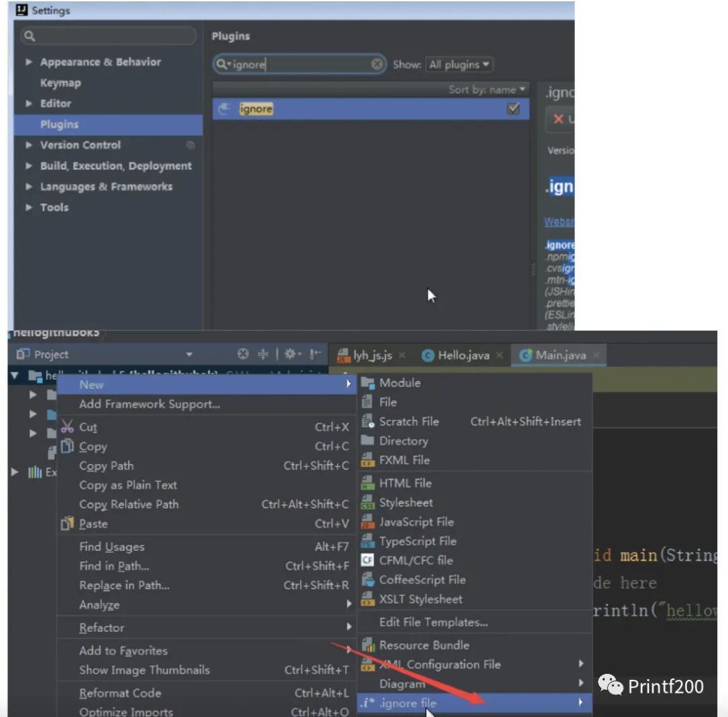728x717 pixels.
Task: Open XML Configuration File submenu
Action: tap(475, 664)
